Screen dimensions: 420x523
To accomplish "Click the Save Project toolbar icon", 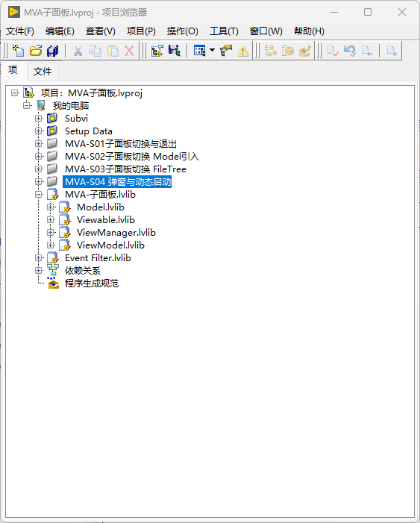I will [x=175, y=51].
